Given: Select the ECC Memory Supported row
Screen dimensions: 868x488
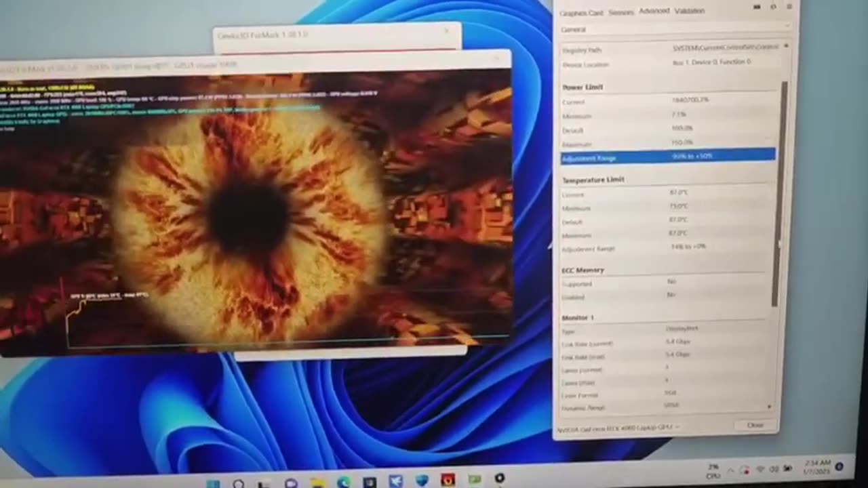Looking at the screenshot, I should [666, 283].
